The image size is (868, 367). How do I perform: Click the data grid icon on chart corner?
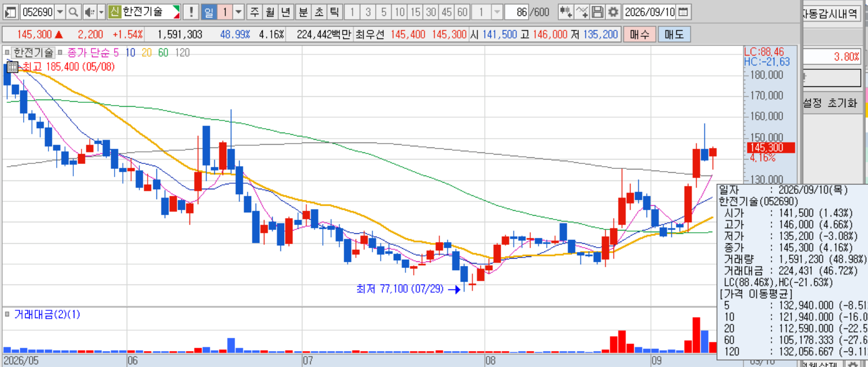tap(13, 67)
